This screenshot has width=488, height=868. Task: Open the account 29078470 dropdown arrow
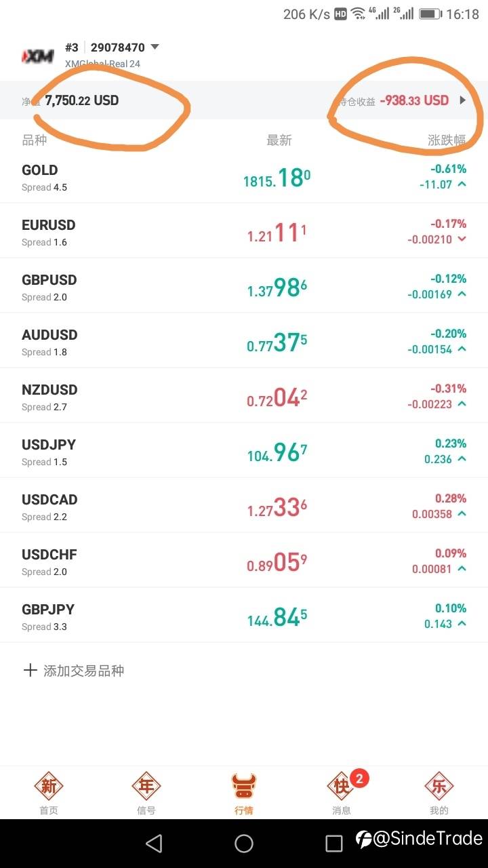(155, 47)
